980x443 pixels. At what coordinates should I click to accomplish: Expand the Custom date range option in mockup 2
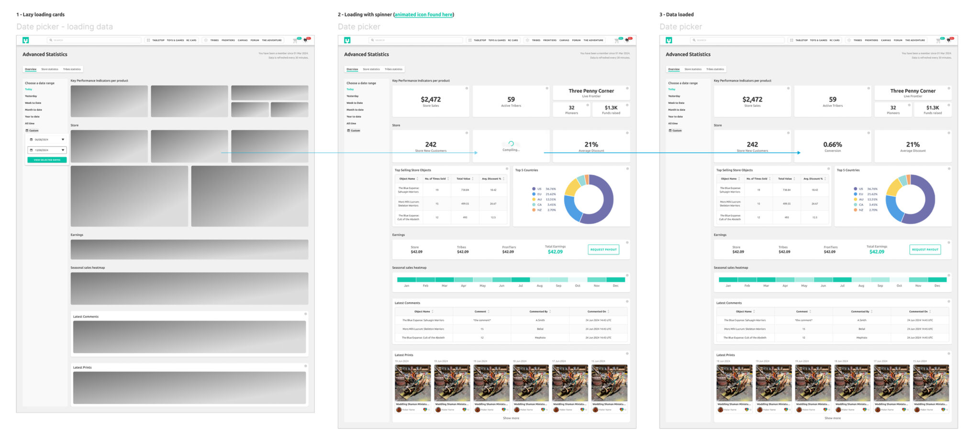coord(354,130)
